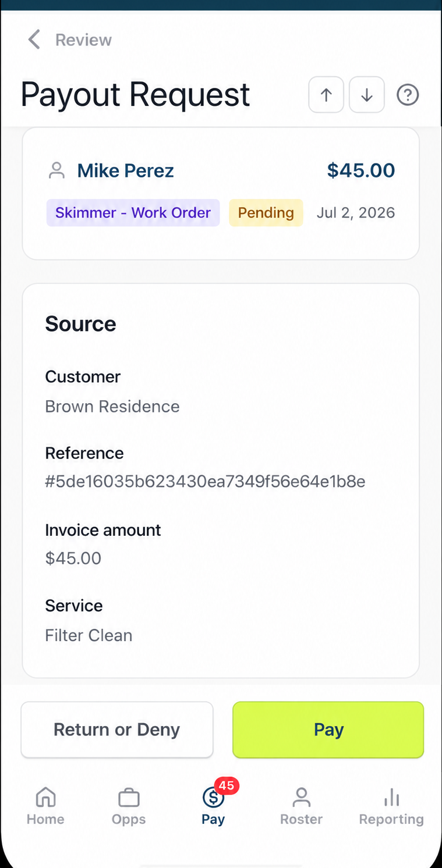Screen dimensions: 442x868
Task: Switch to the Roster tab
Action: (x=301, y=806)
